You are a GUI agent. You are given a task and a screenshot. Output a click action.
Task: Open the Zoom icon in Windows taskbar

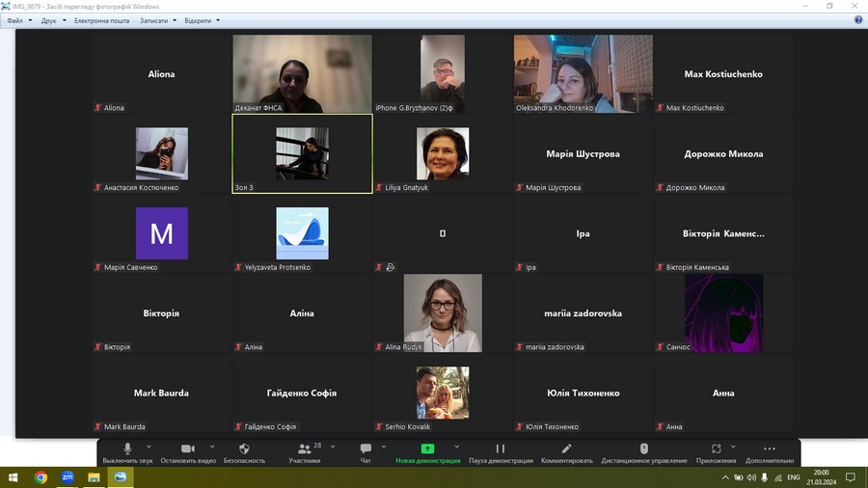pos(68,477)
